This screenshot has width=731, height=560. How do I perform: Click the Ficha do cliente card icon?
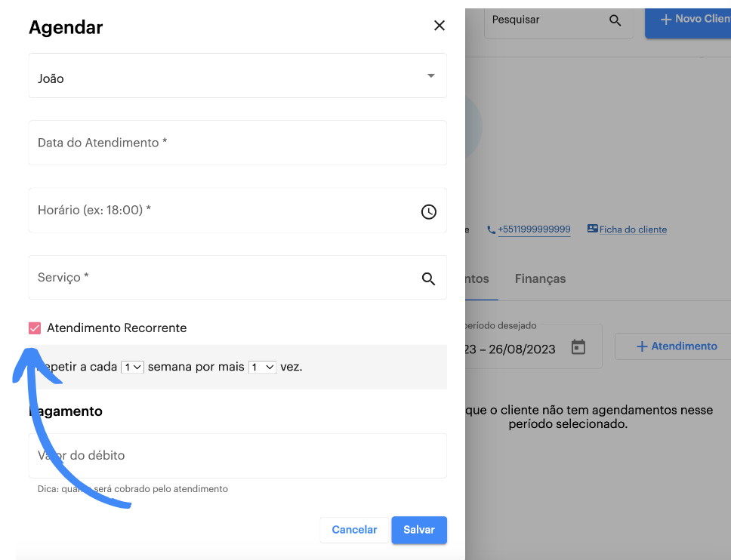click(592, 229)
